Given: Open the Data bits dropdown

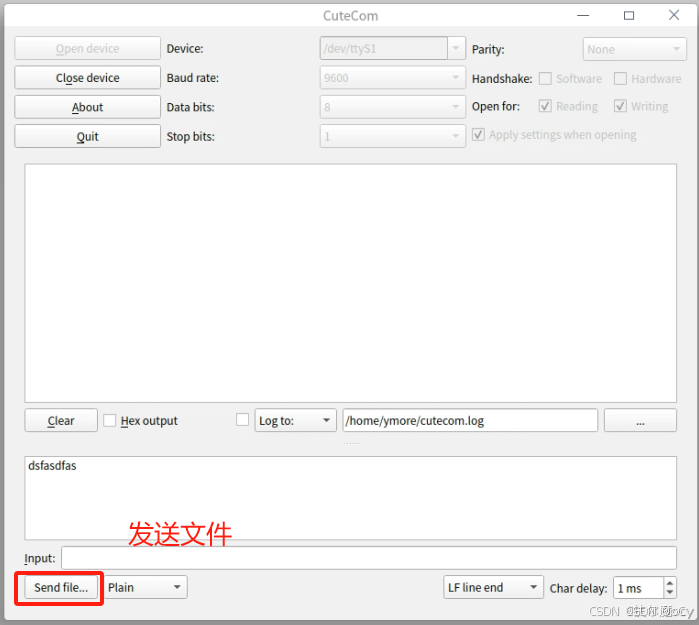Looking at the screenshot, I should coord(393,107).
